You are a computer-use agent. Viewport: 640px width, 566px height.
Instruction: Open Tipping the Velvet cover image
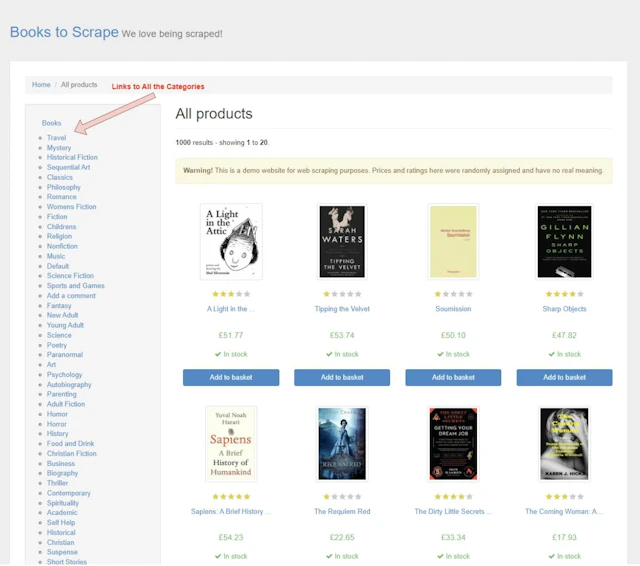[342, 242]
